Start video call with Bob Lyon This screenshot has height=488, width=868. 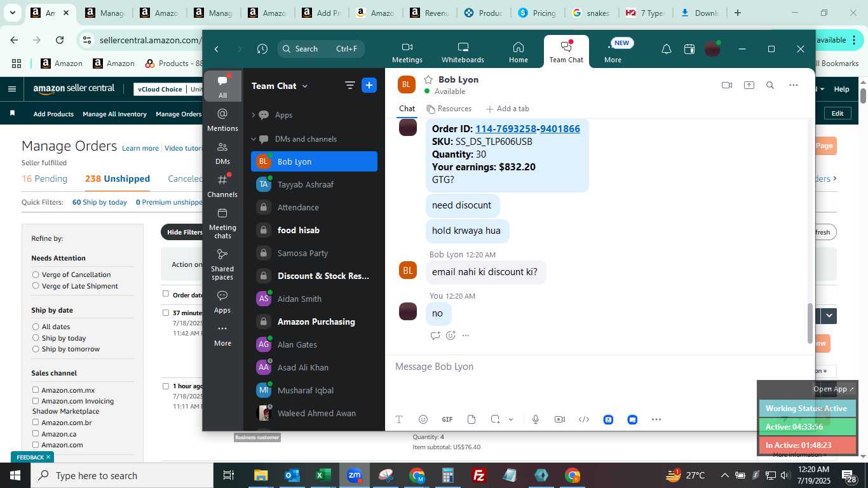(727, 85)
